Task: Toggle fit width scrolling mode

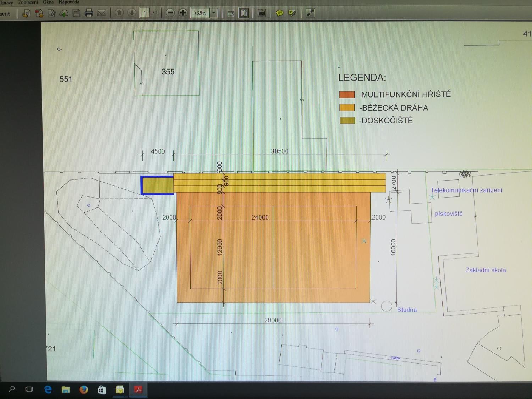Action: point(231,13)
